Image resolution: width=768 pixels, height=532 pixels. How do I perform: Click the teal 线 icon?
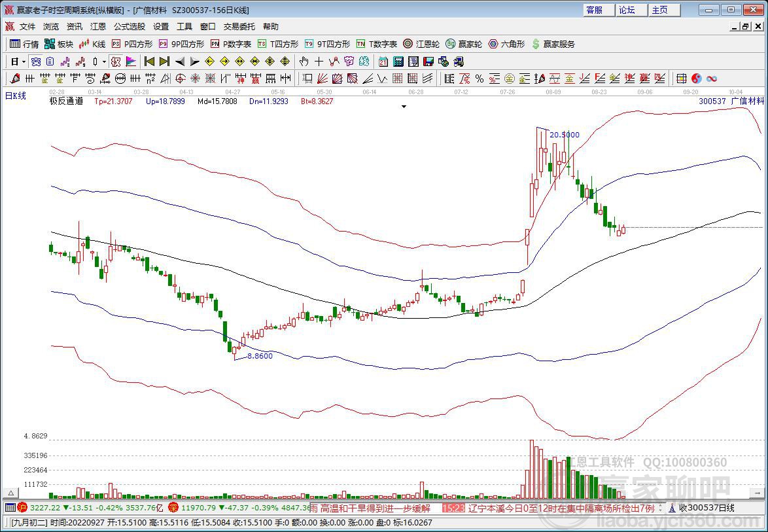click(364, 62)
